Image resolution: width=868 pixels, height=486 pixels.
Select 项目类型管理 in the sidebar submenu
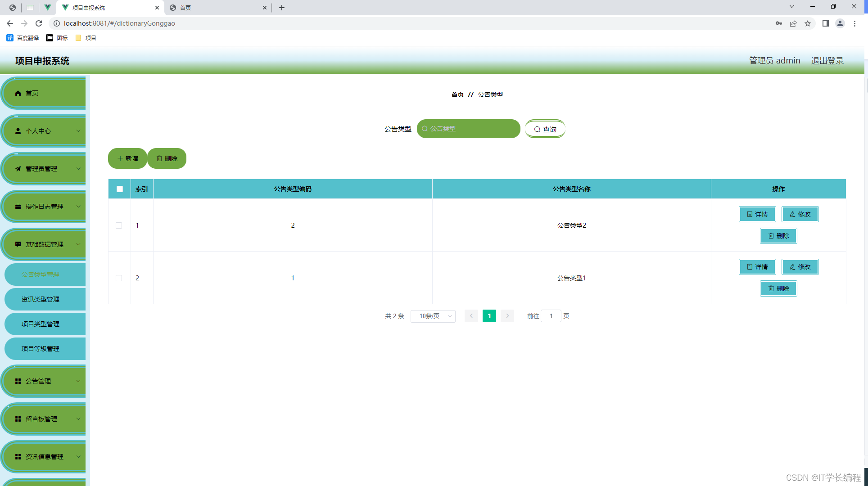point(45,324)
